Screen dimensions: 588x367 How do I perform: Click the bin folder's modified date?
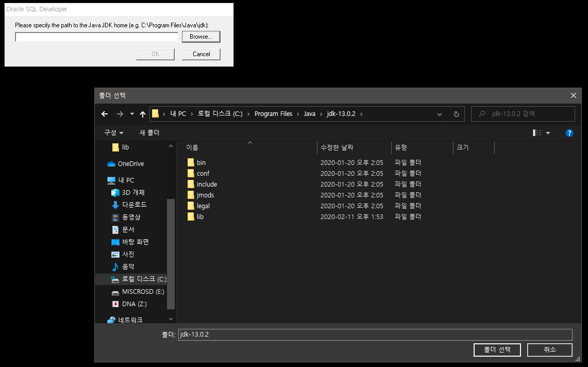[x=352, y=162]
